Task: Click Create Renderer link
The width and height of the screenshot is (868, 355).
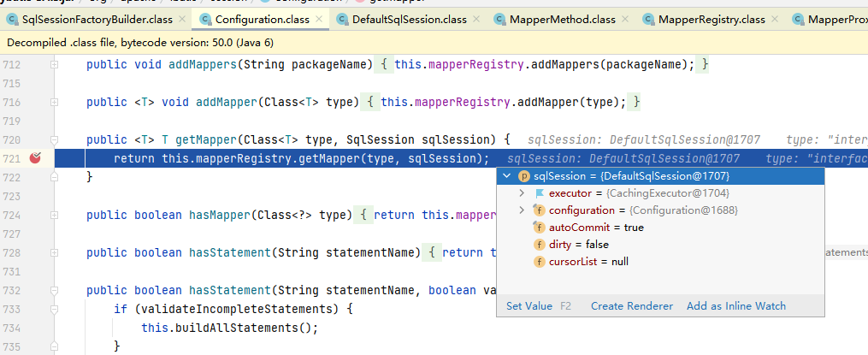Action: point(632,305)
